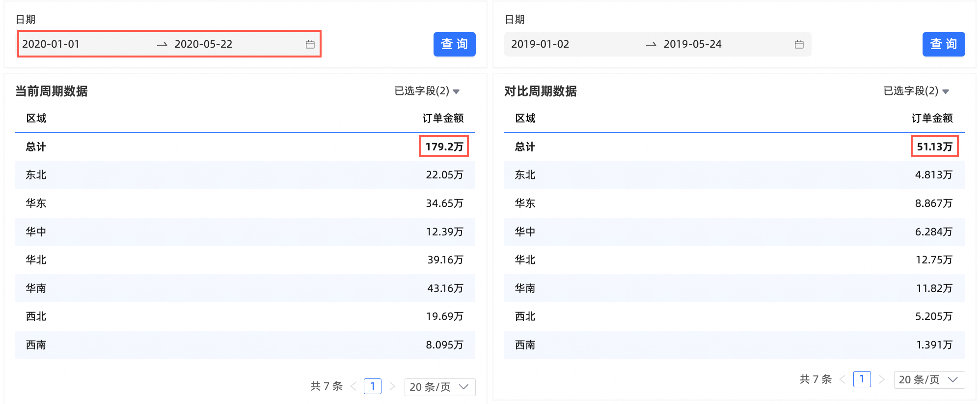Select value 19.69万
The image size is (980, 404).
coord(444,317)
